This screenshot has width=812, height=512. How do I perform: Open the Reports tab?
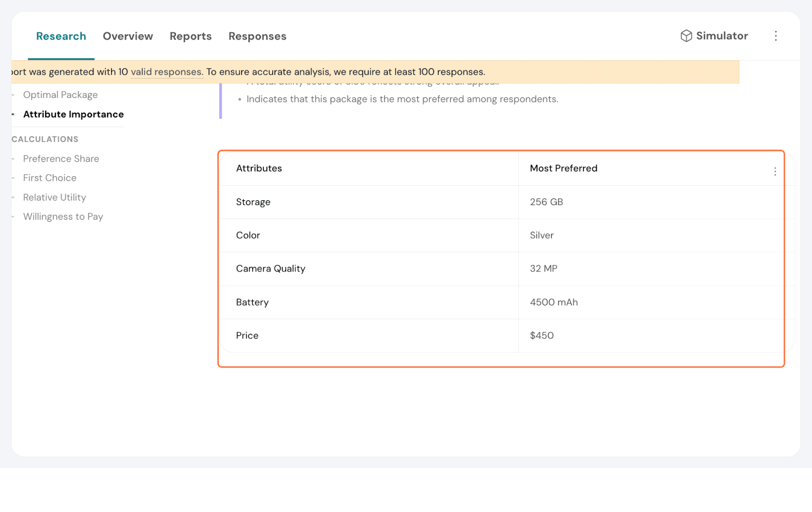coord(190,37)
